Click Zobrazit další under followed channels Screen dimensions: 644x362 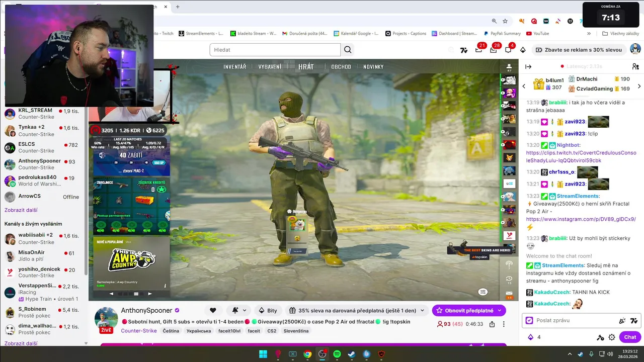point(21,210)
